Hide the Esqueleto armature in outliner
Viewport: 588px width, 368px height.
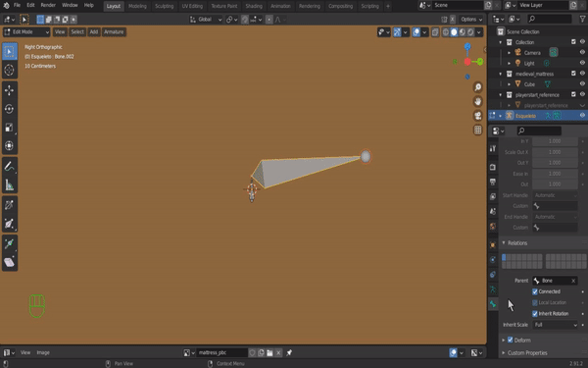tap(582, 115)
